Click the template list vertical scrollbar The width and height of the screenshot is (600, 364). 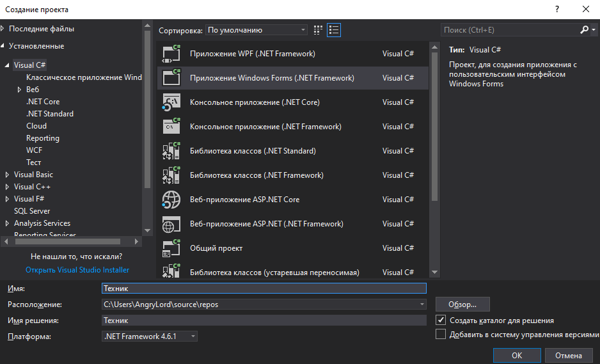(x=434, y=126)
